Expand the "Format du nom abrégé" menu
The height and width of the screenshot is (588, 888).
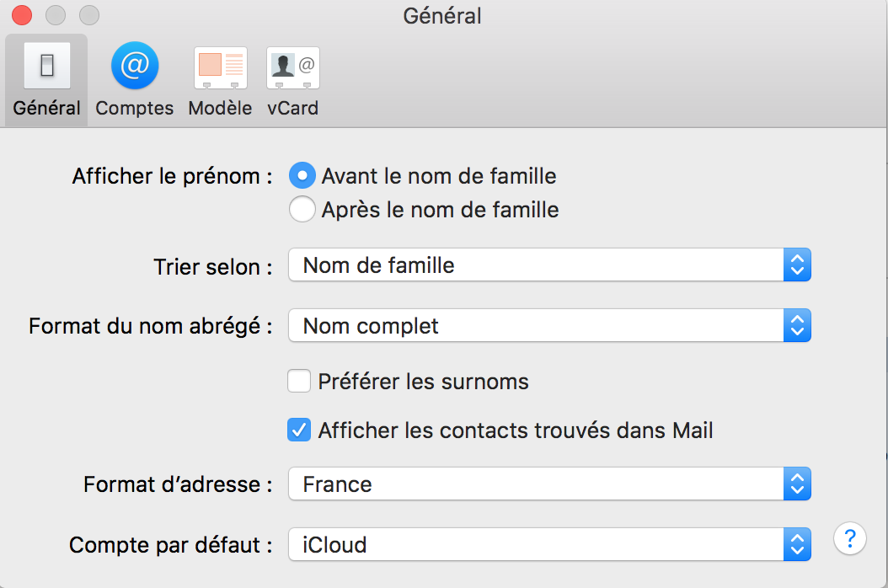tap(548, 326)
